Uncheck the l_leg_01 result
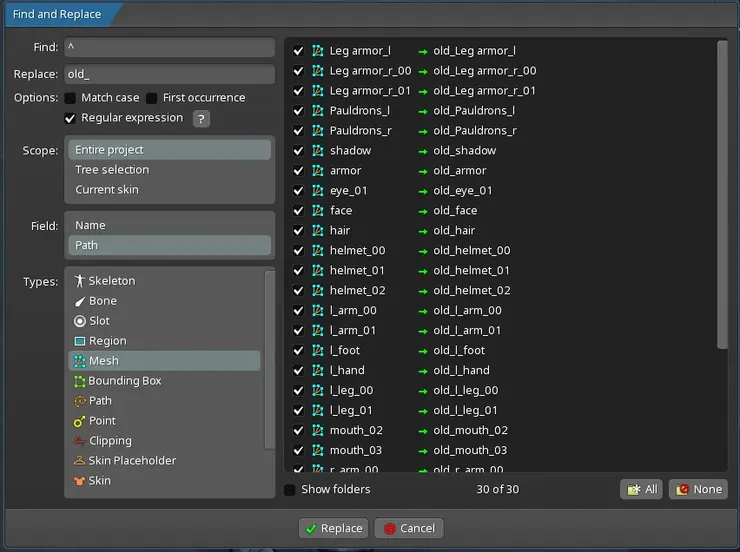 pyautogui.click(x=298, y=410)
